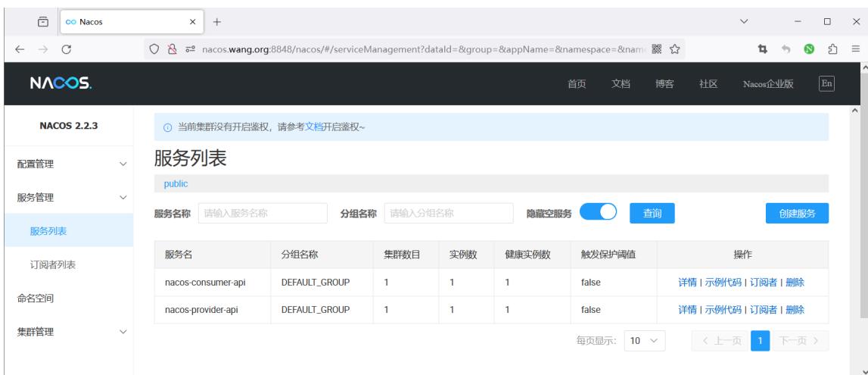868x375 pixels.
Task: Open the page size dropdown showing 10
Action: coord(645,341)
